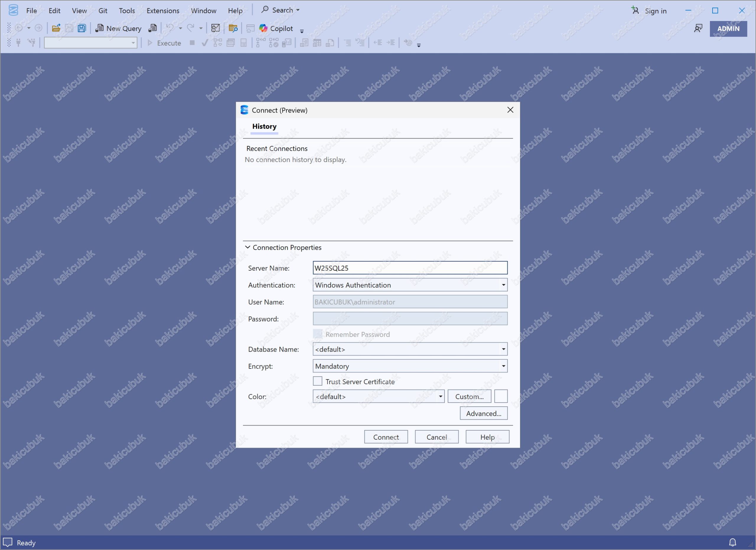Click the Include Client Statistics icon

tap(287, 43)
